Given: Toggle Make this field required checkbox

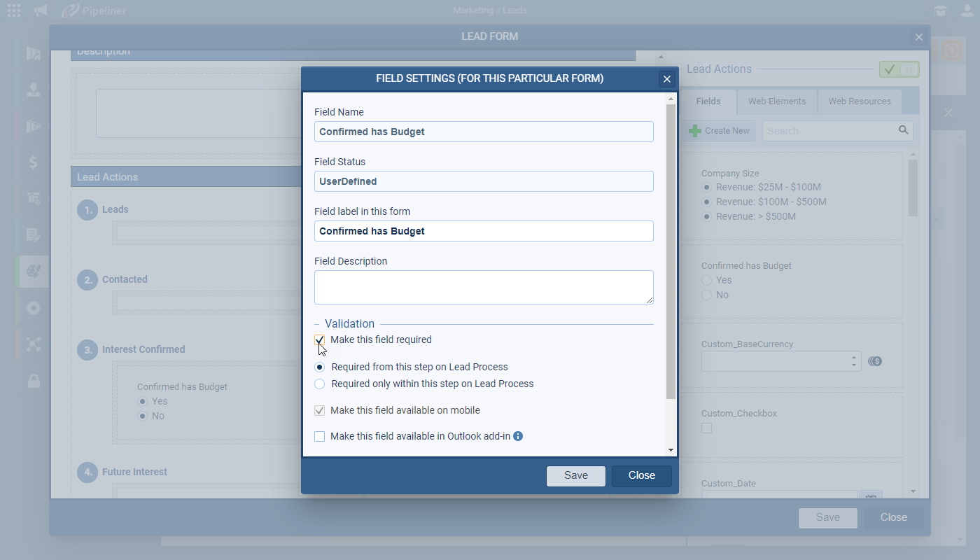Looking at the screenshot, I should click(320, 340).
